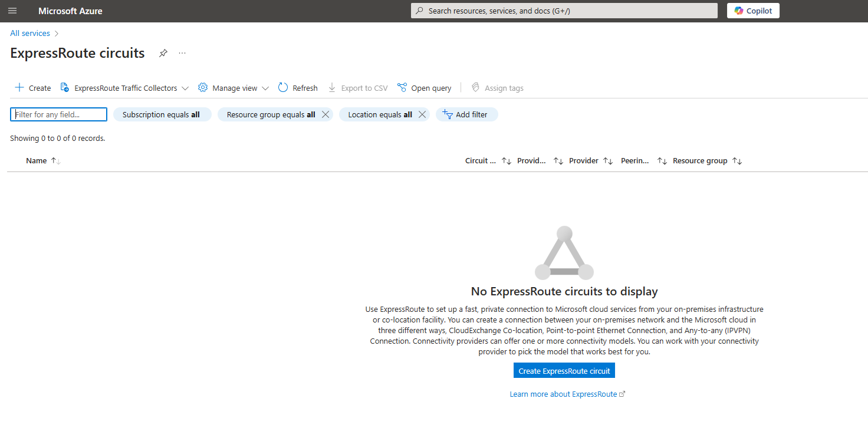Launch Copilot from the top bar
Screen dimensions: 868x428
coord(753,10)
